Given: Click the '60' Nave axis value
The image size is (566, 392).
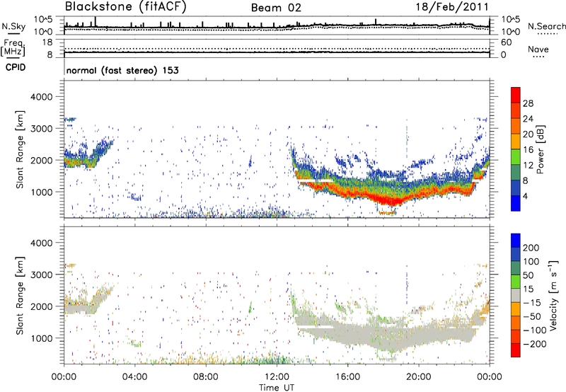Looking at the screenshot, I should point(507,42).
